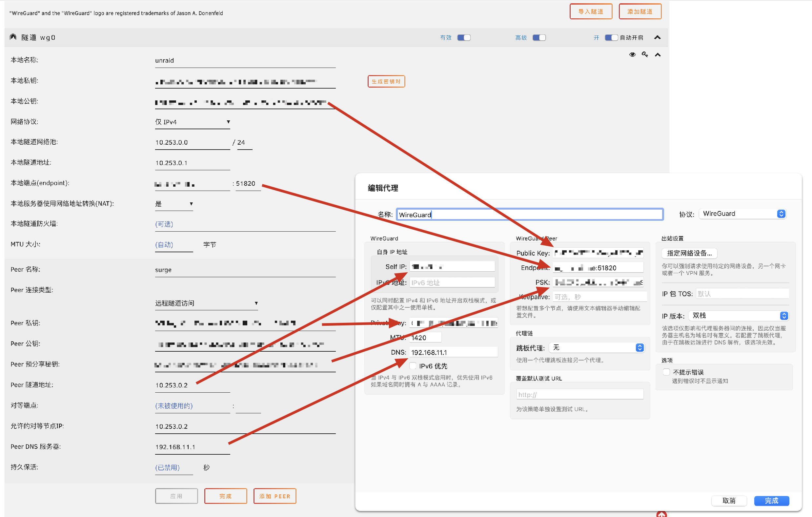Click the Keepalive field in dialog
The image size is (812, 517).
click(x=599, y=297)
